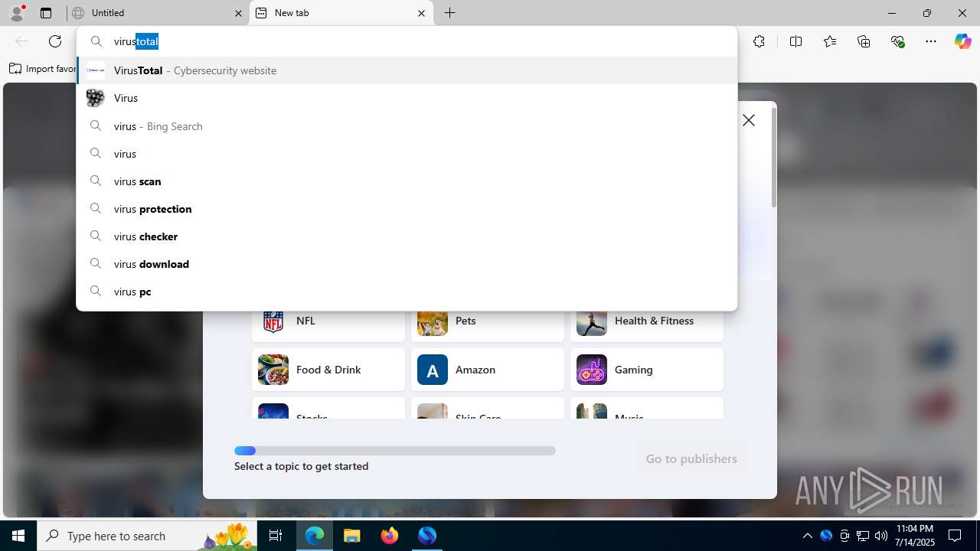Click the topic progress bar

click(x=395, y=451)
